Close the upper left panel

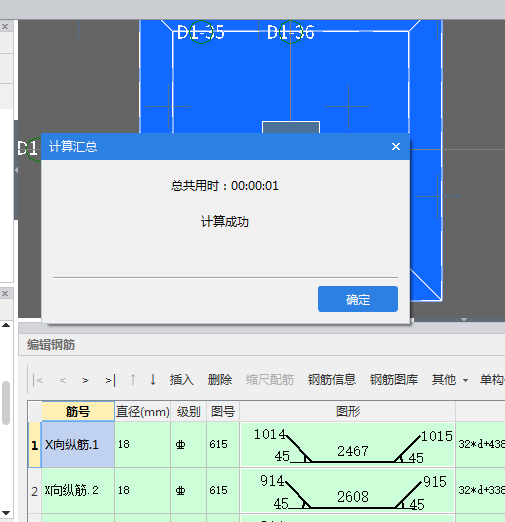point(5,26)
